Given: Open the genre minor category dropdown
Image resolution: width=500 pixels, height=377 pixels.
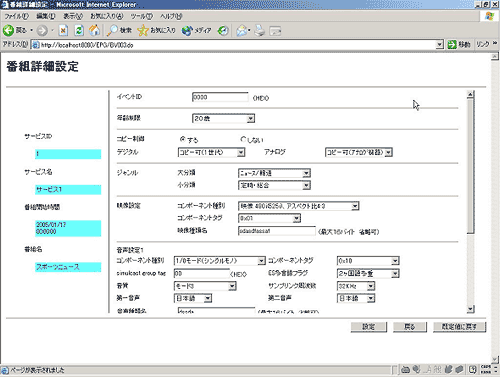Looking at the screenshot, I should tap(274, 185).
